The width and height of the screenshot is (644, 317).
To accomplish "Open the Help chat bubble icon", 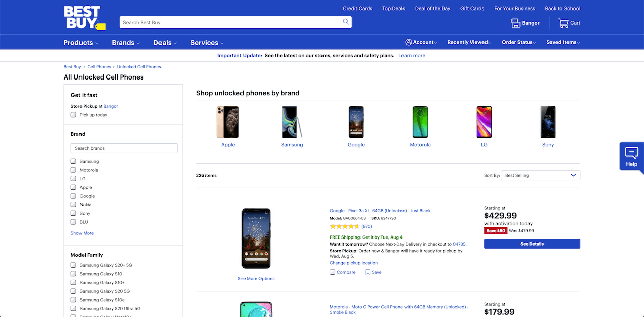I will click(x=631, y=153).
